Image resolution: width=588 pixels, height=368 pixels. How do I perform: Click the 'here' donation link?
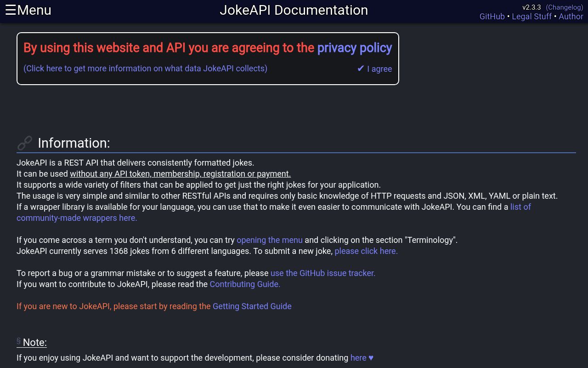[x=358, y=358]
